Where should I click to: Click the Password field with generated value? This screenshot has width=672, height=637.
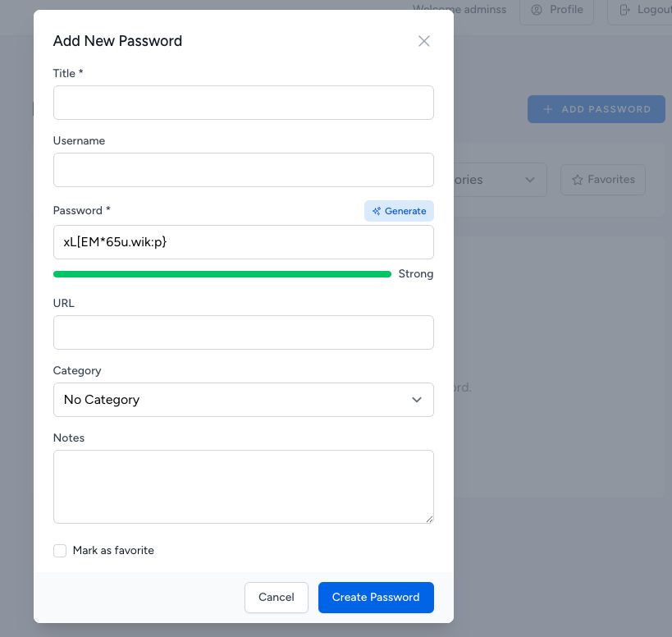click(243, 242)
